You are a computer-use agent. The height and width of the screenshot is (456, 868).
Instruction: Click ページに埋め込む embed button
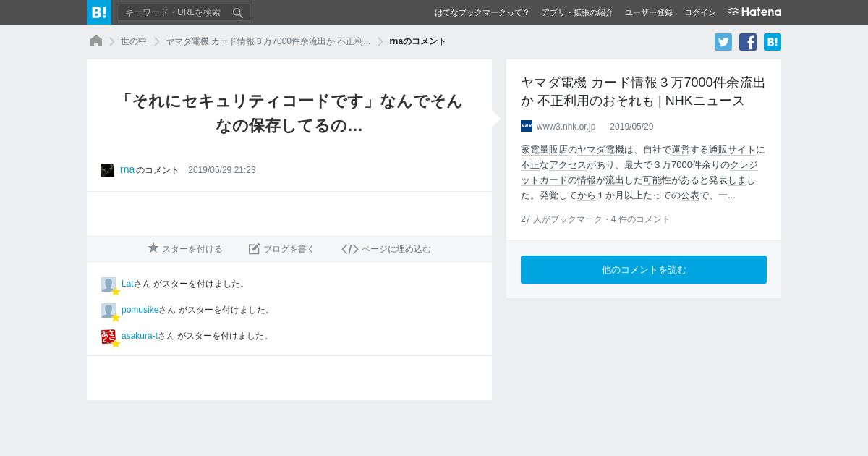(386, 249)
